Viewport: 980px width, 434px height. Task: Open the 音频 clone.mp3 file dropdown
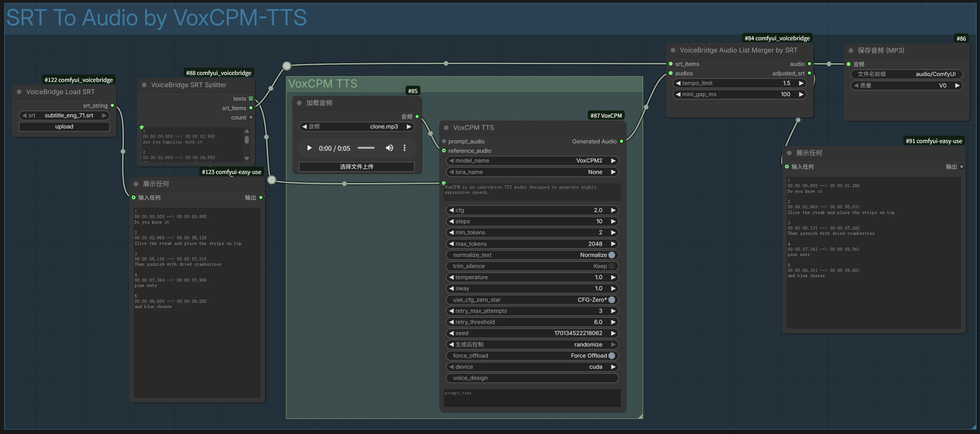tap(356, 126)
